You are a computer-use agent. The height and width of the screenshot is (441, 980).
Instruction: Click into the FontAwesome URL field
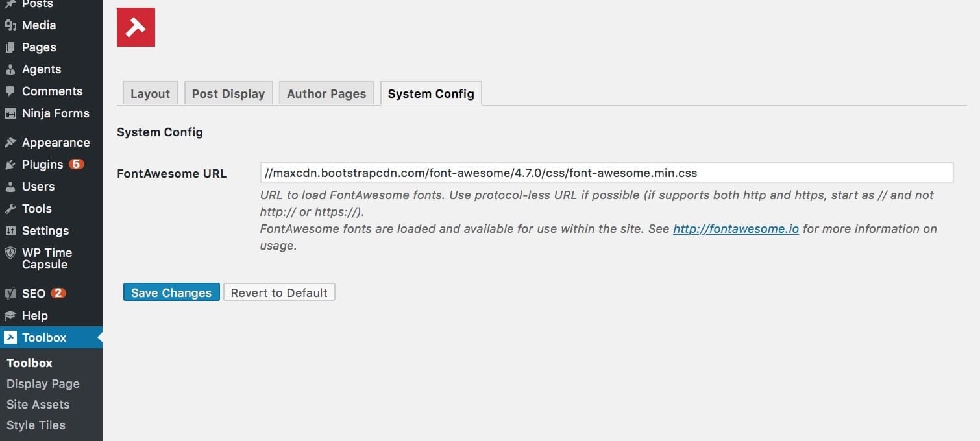coord(606,173)
